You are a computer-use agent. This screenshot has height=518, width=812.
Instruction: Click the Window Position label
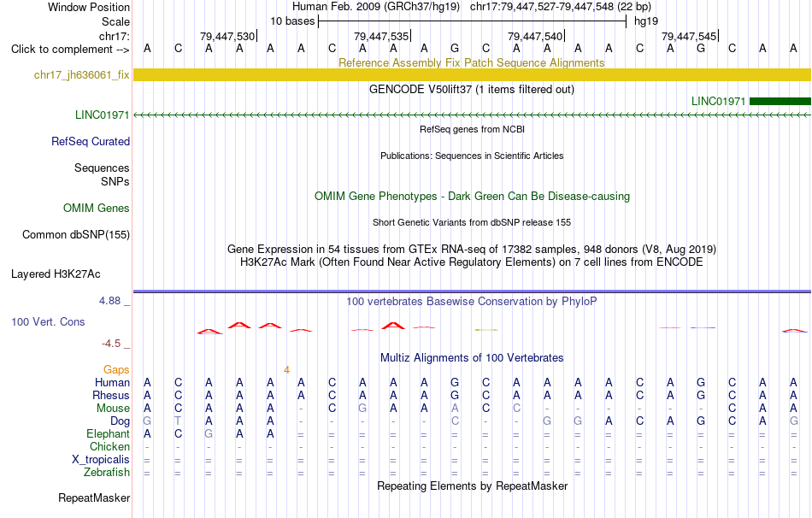point(89,7)
